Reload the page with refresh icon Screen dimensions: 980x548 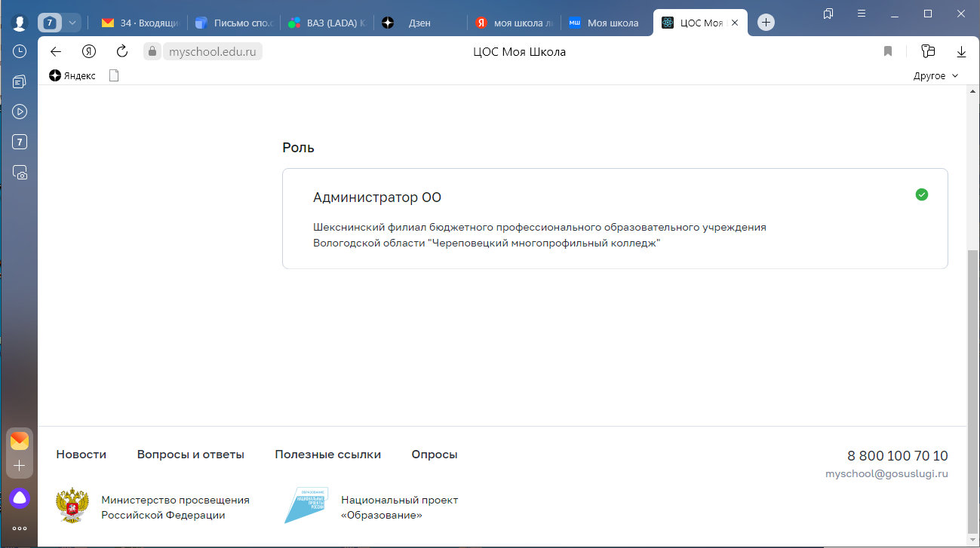coord(122,51)
